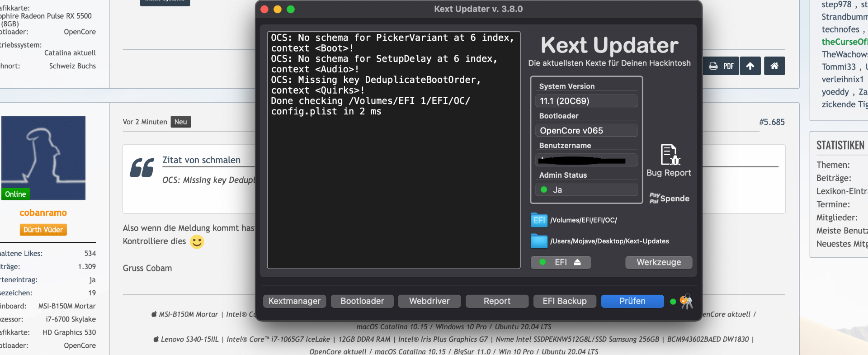Open the Webdriver section
This screenshot has width=868, height=355.
pos(429,301)
